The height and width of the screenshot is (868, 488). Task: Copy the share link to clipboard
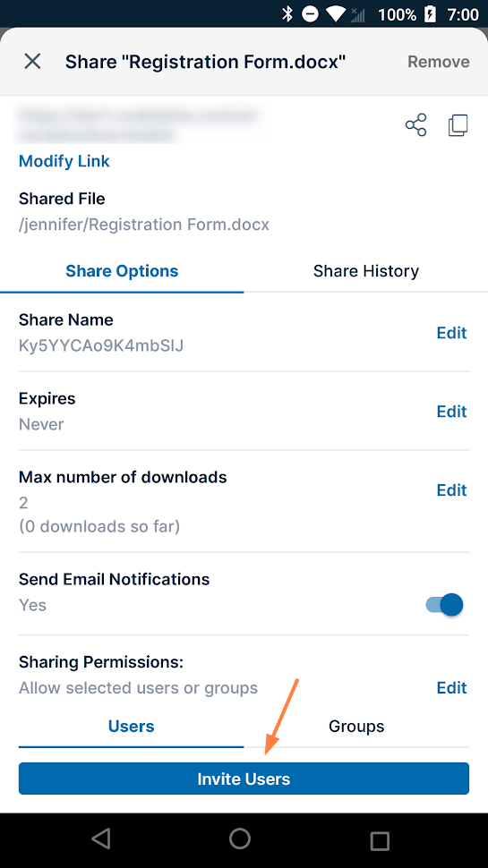pyautogui.click(x=458, y=125)
